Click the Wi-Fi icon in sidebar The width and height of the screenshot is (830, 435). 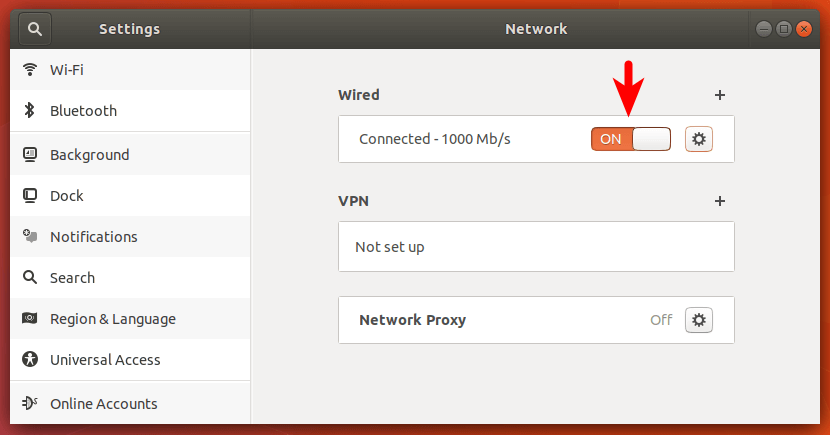tap(30, 70)
